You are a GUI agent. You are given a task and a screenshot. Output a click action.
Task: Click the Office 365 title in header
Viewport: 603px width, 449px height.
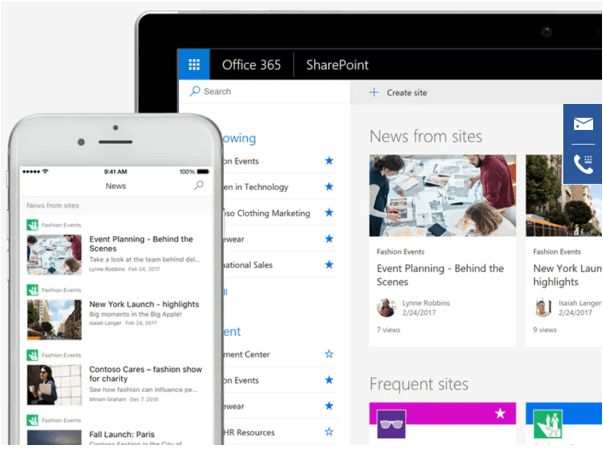click(252, 65)
